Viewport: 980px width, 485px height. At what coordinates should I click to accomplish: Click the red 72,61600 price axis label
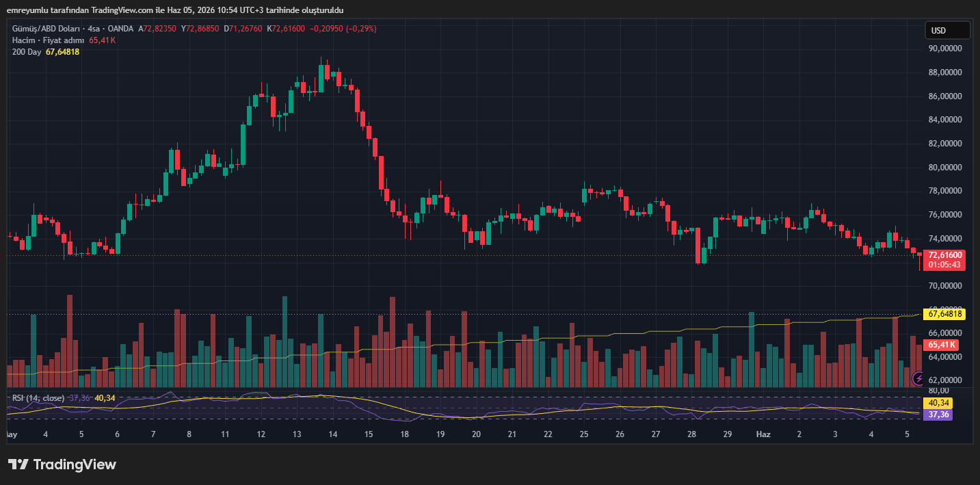(x=944, y=254)
